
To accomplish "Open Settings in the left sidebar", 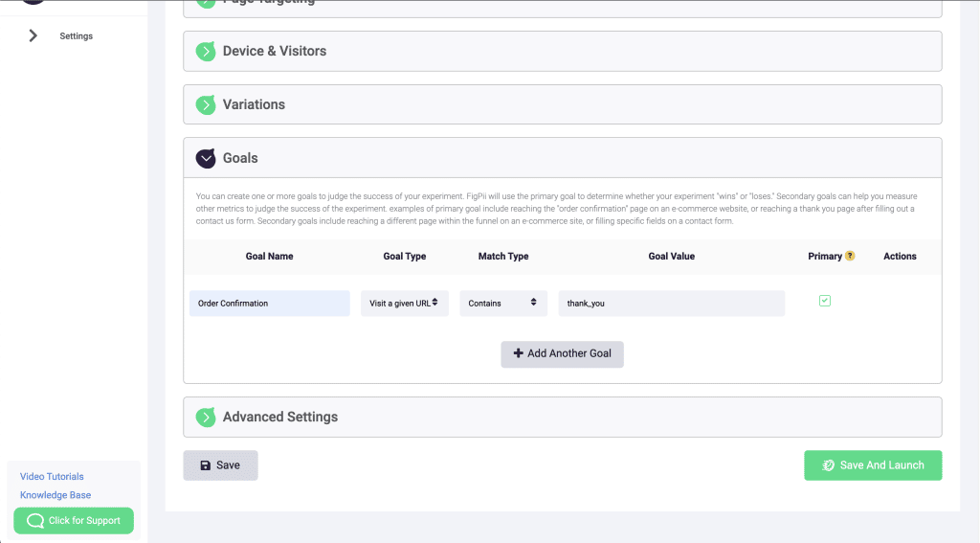I will 77,36.
